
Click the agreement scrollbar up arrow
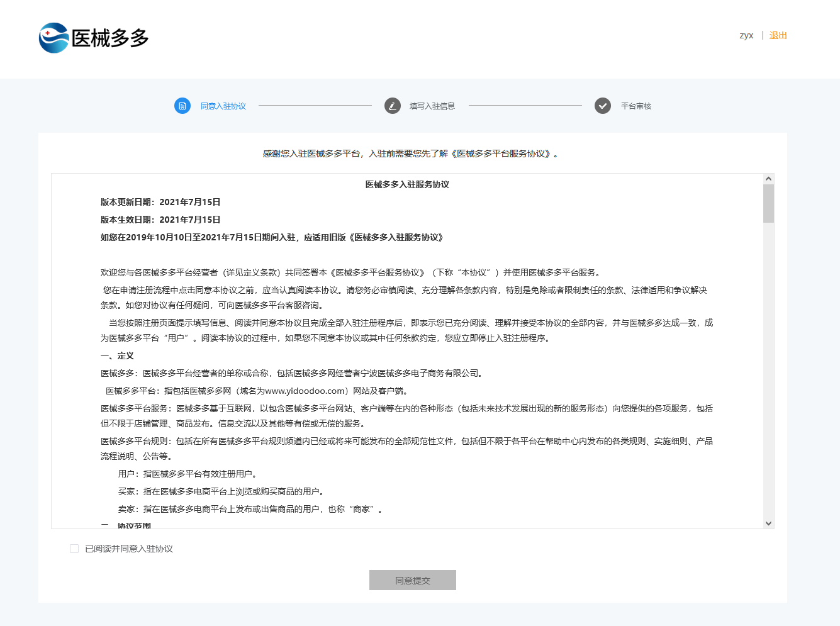(768, 179)
